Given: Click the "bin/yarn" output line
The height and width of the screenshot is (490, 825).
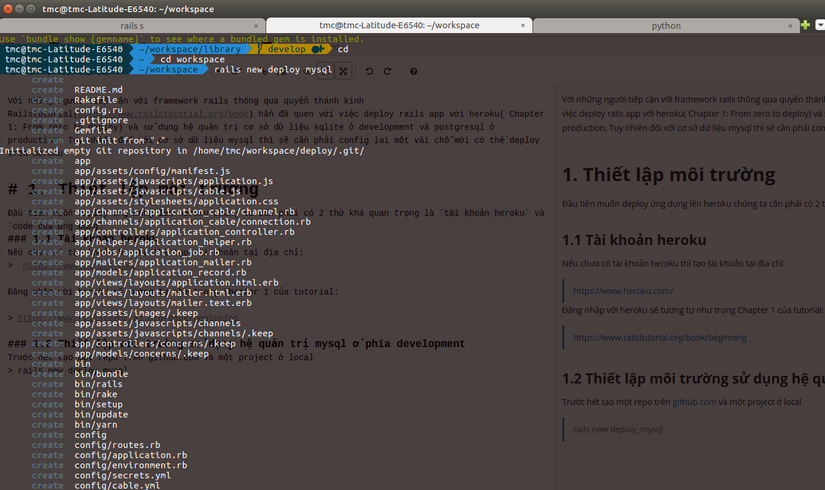Looking at the screenshot, I should [x=96, y=425].
